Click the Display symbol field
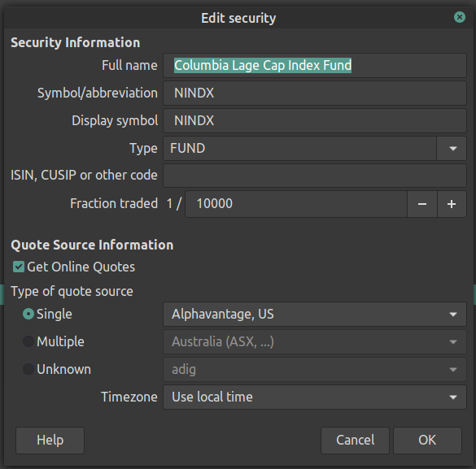Viewport: 476px width, 469px height. (x=315, y=120)
